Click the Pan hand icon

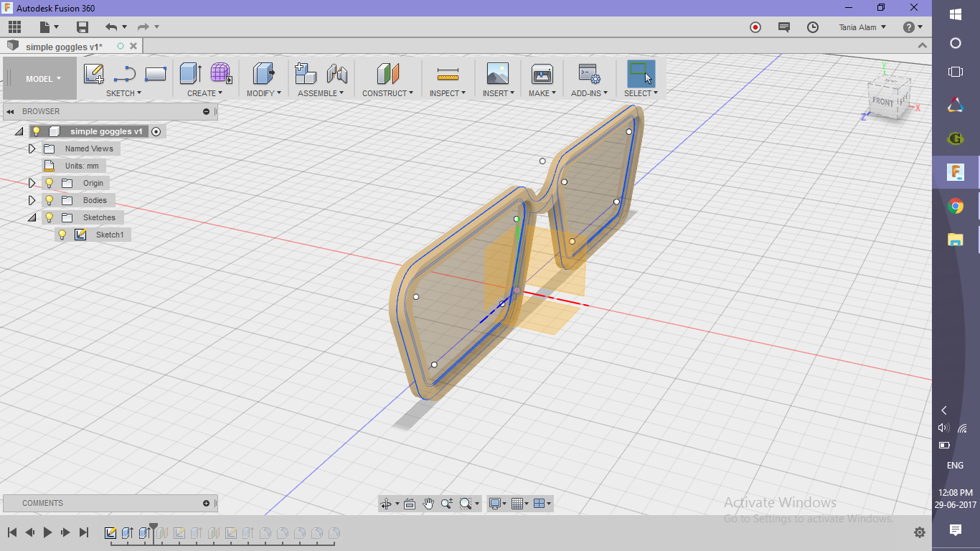point(428,504)
